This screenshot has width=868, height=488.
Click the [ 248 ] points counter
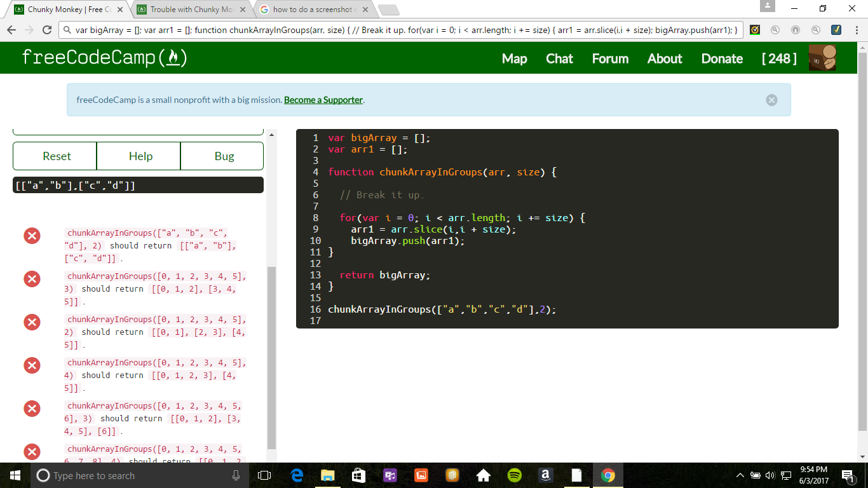coord(779,58)
